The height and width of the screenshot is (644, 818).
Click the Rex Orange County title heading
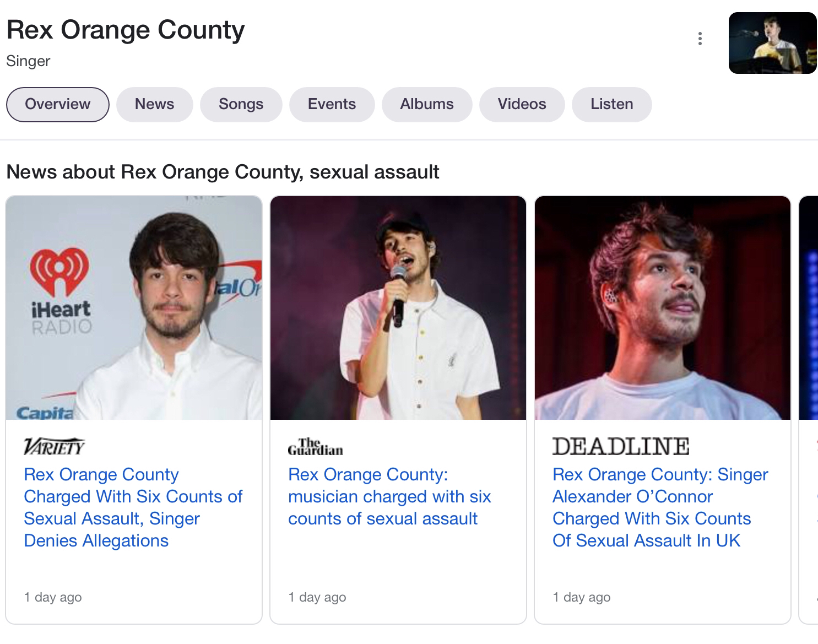126,30
